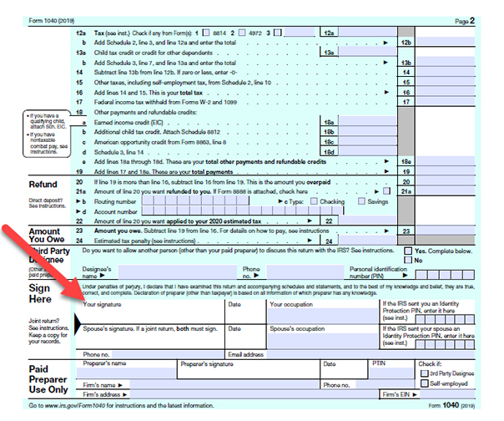Image resolution: width=504 pixels, height=421 pixels.
Task: Open the www.irs.gov/Form1040 link
Action: (75, 406)
